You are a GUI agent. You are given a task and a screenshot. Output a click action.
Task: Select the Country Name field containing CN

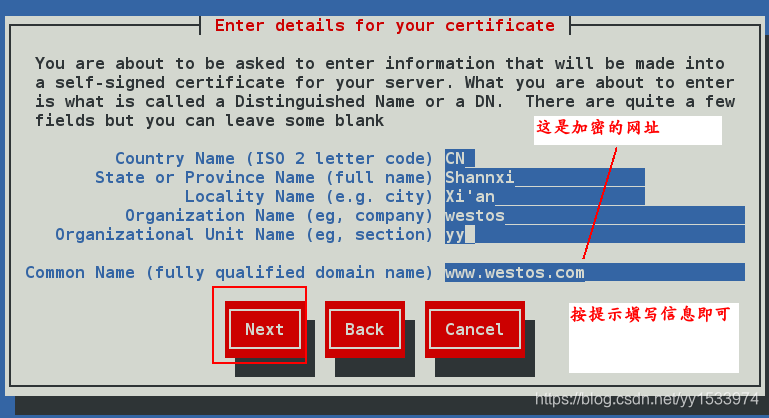click(x=460, y=158)
